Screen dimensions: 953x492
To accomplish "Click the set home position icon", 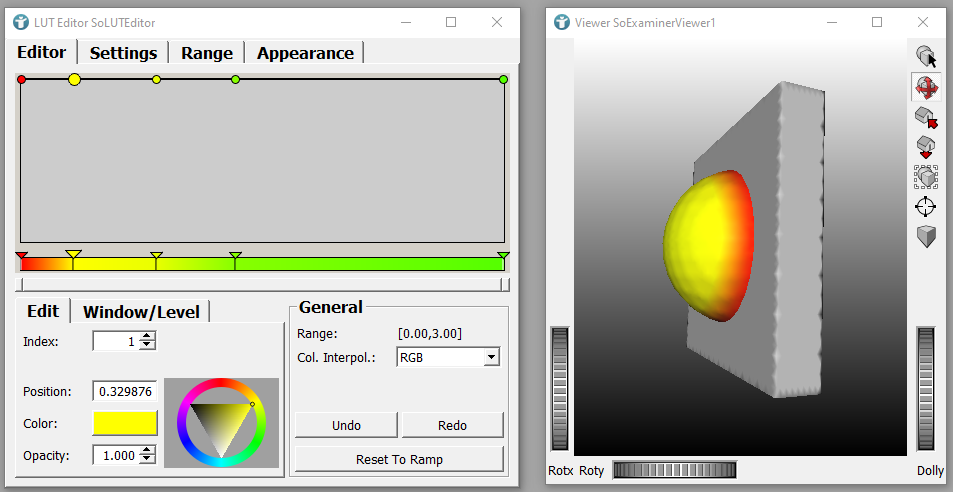I will [926, 148].
